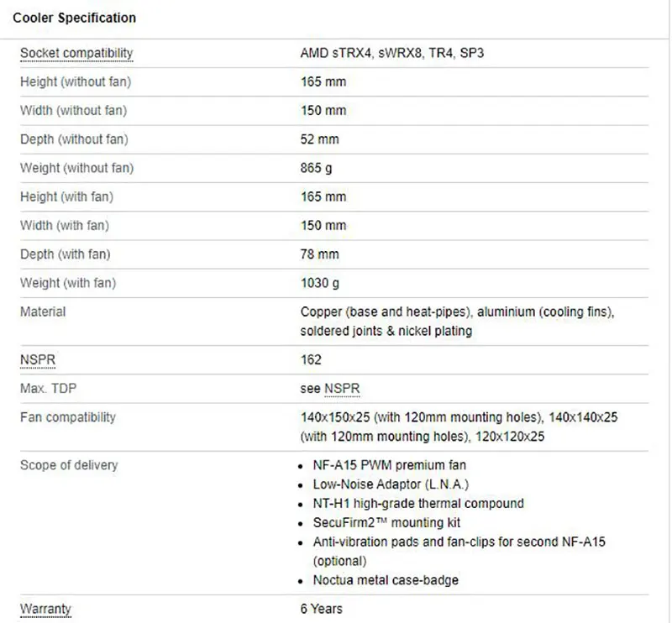Click the NSPR underlined label
Screen dimensions: 672x623
pyautogui.click(x=36, y=360)
